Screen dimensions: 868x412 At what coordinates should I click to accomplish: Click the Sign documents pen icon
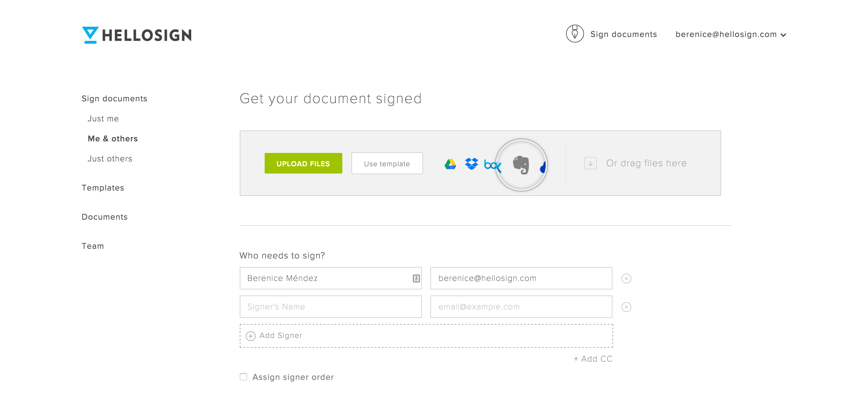575,33
